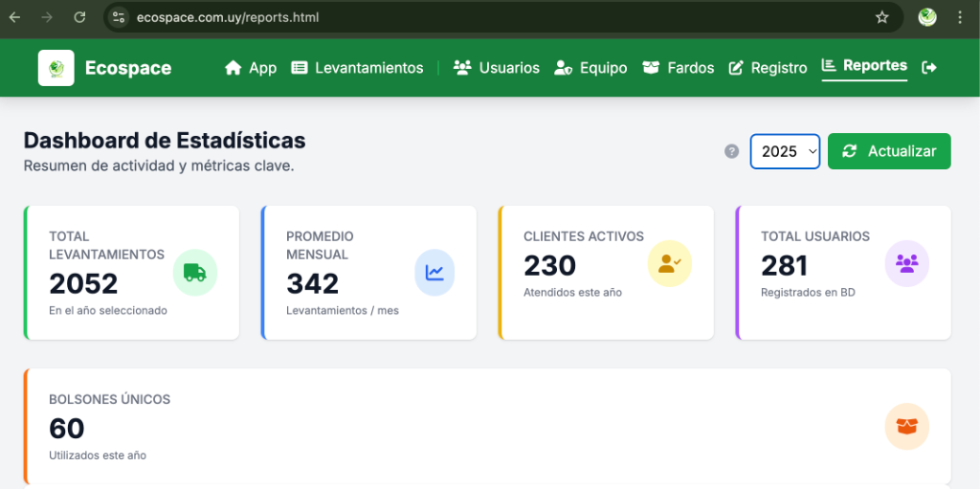Image resolution: width=980 pixels, height=489 pixels.
Task: Go to Registro page
Action: pyautogui.click(x=768, y=68)
